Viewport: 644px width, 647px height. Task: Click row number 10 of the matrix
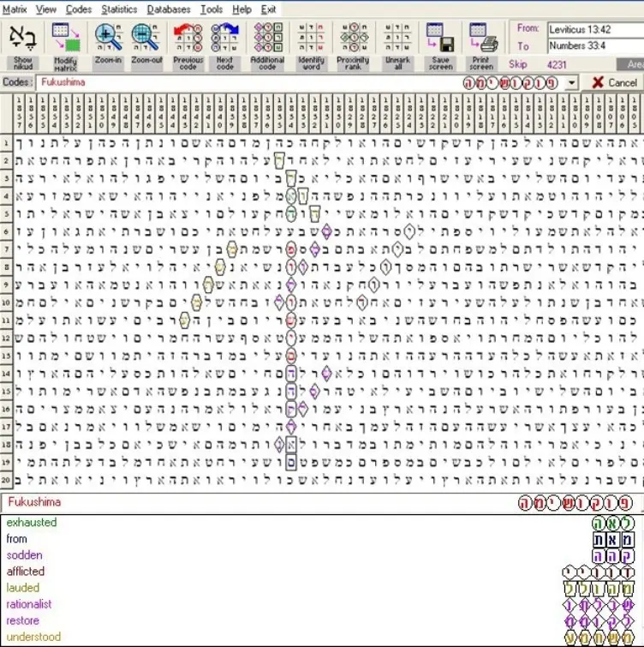(x=6, y=303)
